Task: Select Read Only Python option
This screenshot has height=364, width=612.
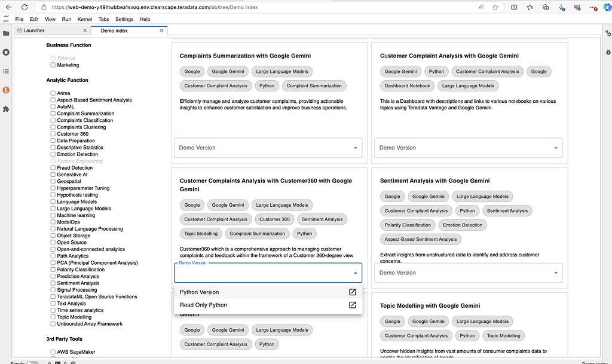Action: [268, 305]
